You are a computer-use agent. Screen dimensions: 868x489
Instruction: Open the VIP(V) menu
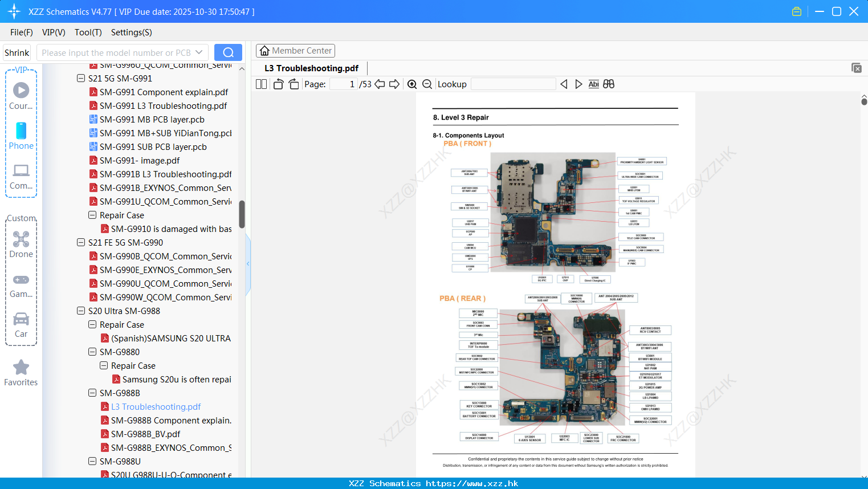54,32
